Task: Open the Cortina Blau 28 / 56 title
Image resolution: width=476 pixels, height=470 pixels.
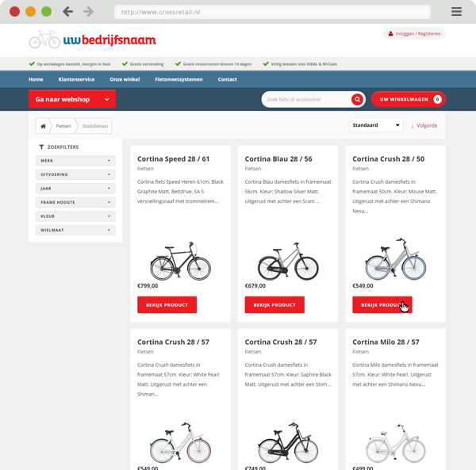Action: [x=278, y=159]
